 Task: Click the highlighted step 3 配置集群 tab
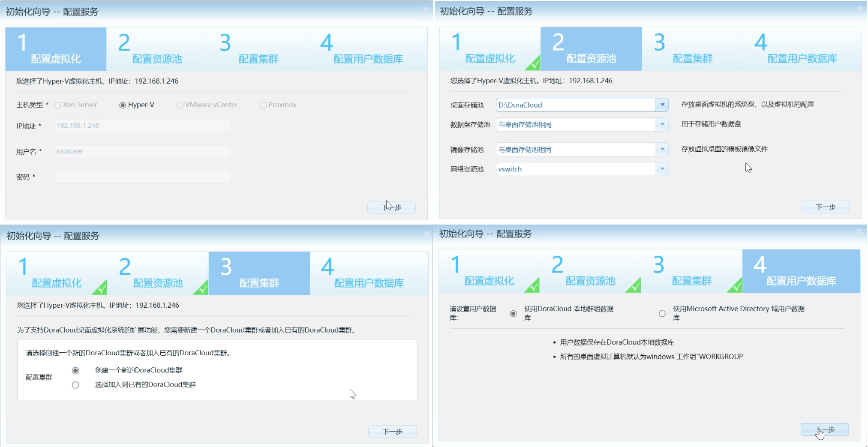coord(259,273)
